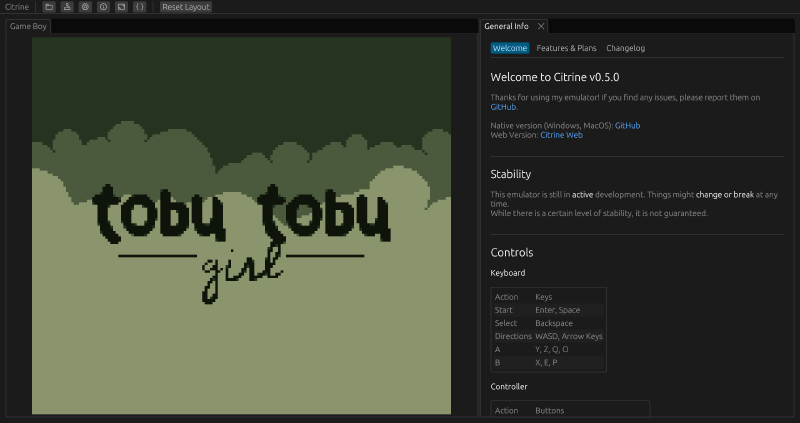
Task: Click Reset Layout button
Action: (x=186, y=7)
